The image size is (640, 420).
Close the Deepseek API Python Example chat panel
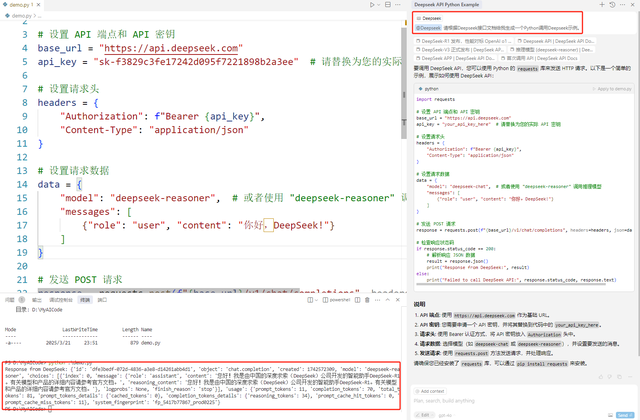(633, 4)
